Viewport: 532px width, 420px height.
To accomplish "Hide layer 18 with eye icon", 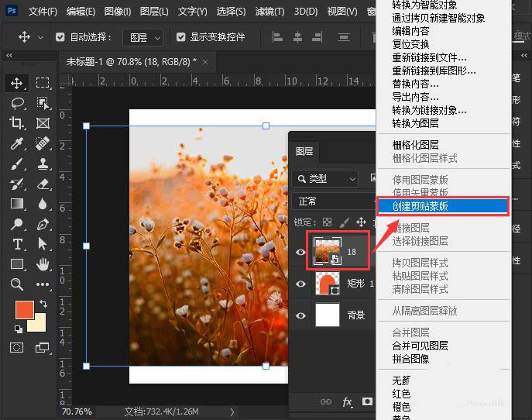I will (x=300, y=253).
